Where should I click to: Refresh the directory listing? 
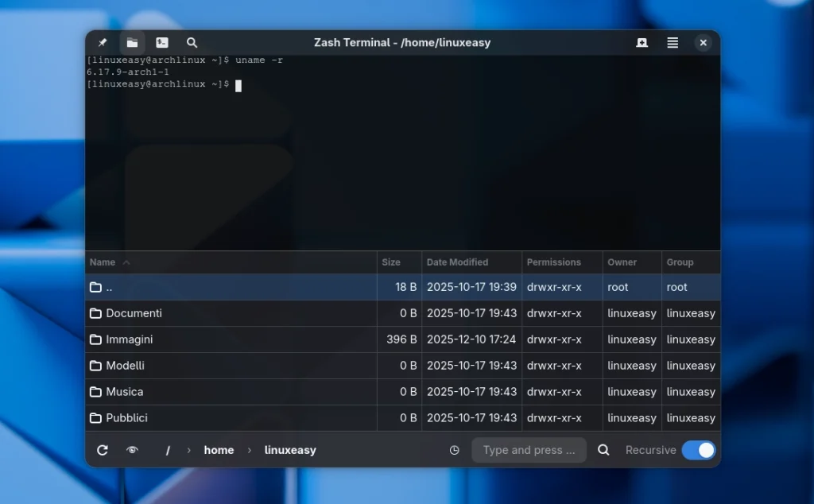click(x=103, y=450)
